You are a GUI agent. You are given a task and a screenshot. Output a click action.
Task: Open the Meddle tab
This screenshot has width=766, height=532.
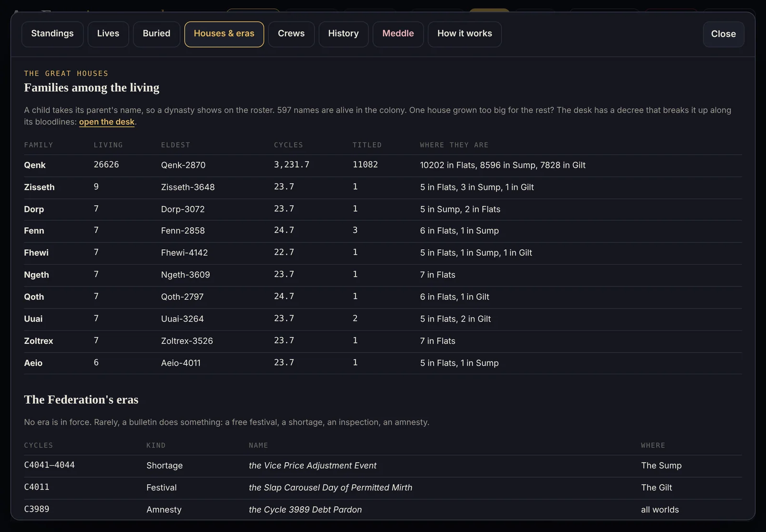click(x=398, y=34)
